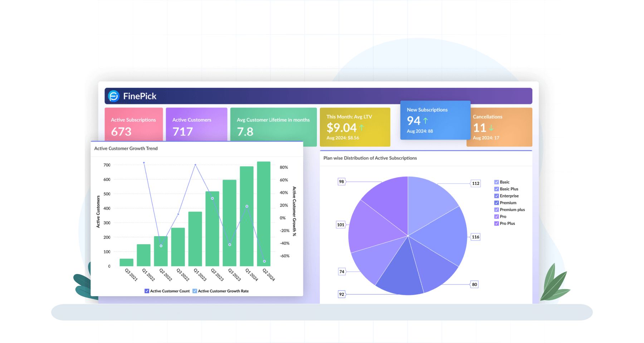
Task: Click the up arrow next to 94
Action: point(425,121)
